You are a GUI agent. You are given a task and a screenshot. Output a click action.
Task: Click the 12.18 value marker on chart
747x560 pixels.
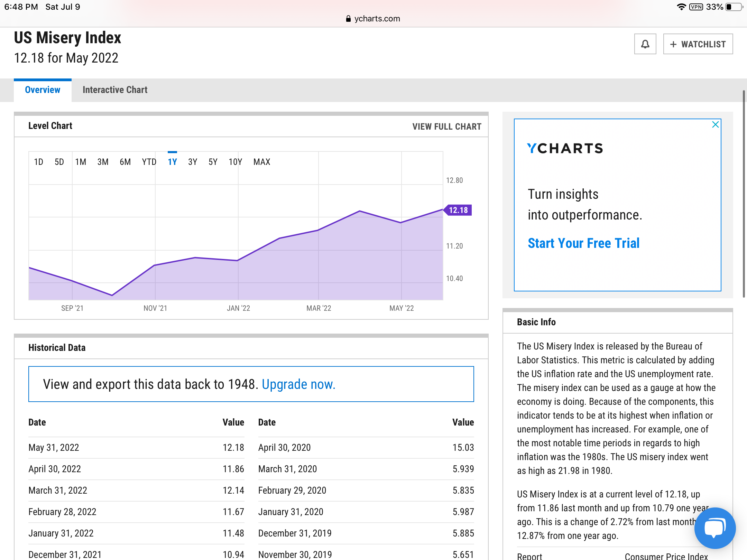(458, 210)
